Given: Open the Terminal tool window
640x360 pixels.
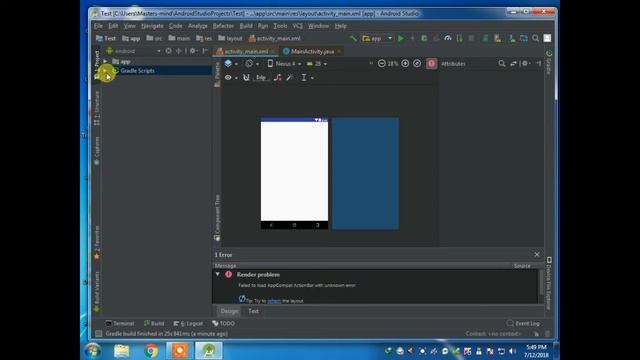Looking at the screenshot, I should [120, 323].
